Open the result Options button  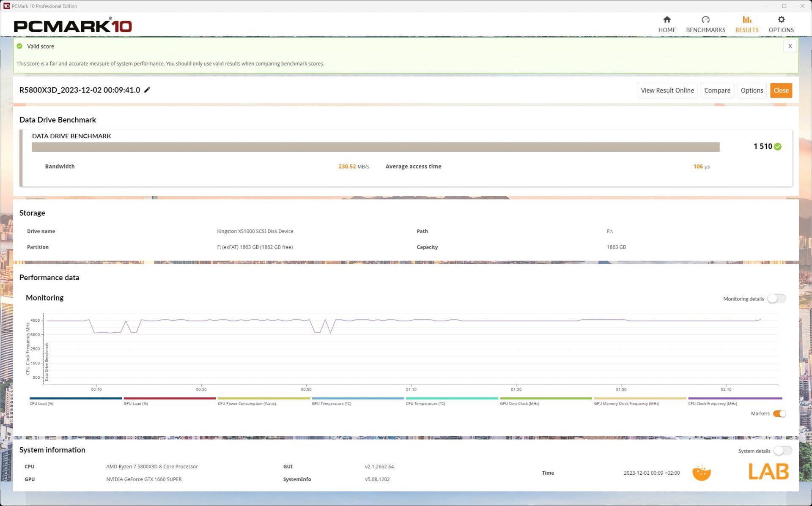click(752, 90)
